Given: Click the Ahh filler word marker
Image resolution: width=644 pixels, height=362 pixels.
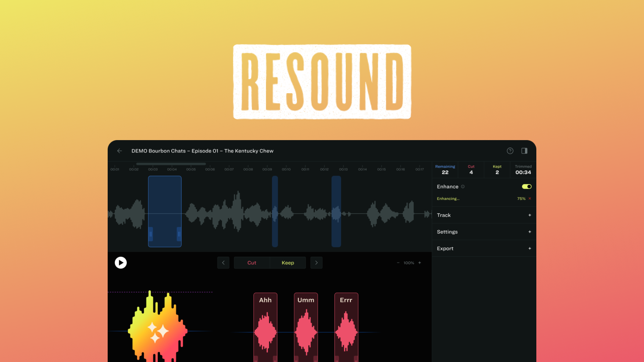Looking at the screenshot, I should 265,300.
